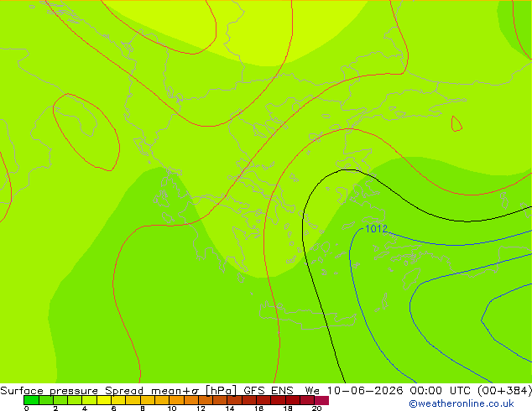Click the legend tick label '0'
Screen dimensions: 532x411
click(x=27, y=408)
